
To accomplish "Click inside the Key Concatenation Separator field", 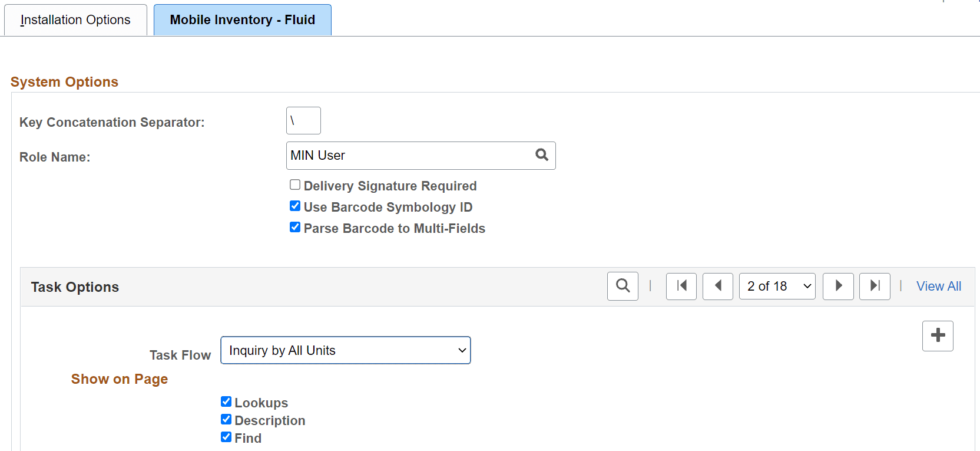I will 303,120.
